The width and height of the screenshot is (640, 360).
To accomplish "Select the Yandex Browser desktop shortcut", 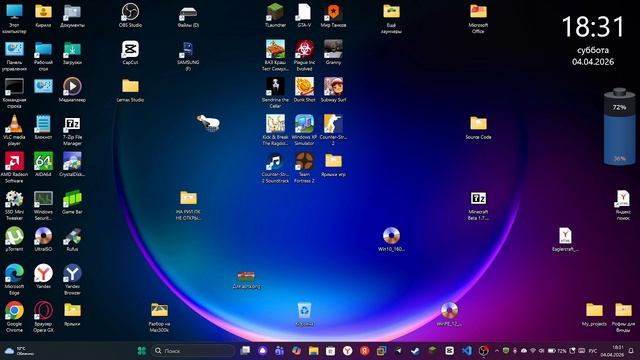I will (72, 280).
